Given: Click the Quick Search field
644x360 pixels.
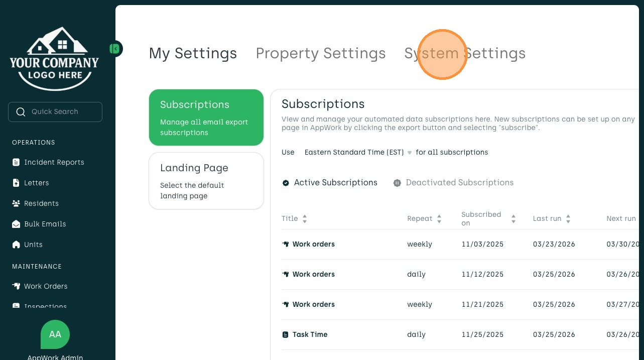Looking at the screenshot, I should coord(55,112).
